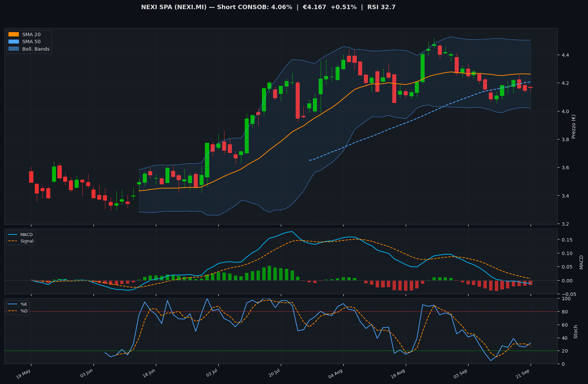Click the 20 Jul date axis label
Image resolution: width=588 pixels, height=384 pixels.
274,374
